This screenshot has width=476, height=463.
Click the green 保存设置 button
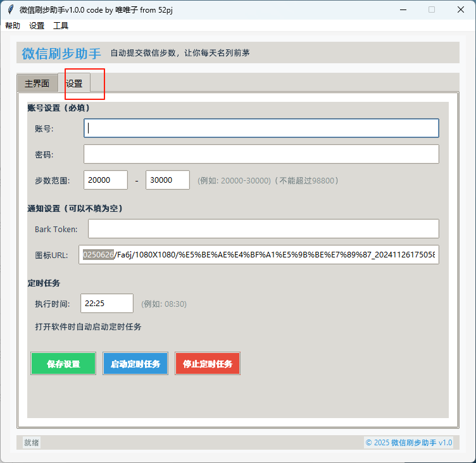[63, 364]
